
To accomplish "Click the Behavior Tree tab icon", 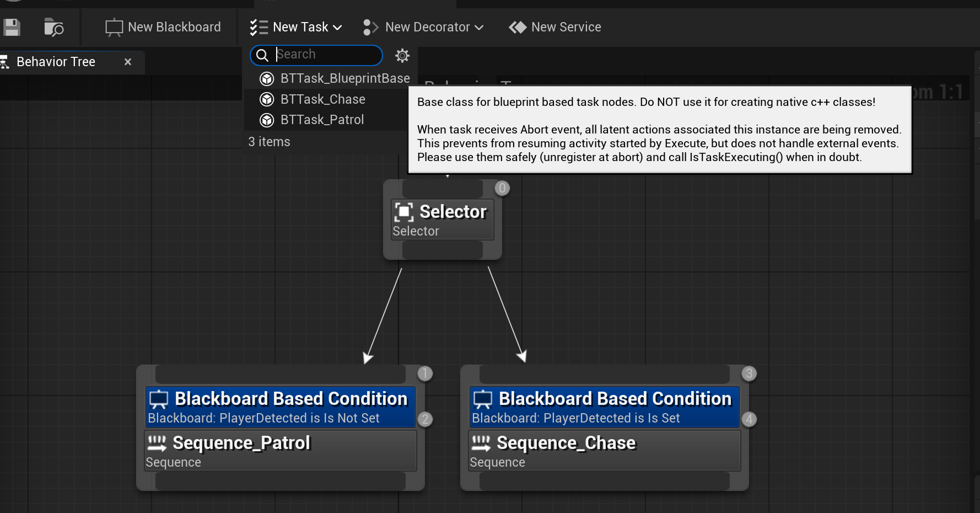I will (4, 62).
